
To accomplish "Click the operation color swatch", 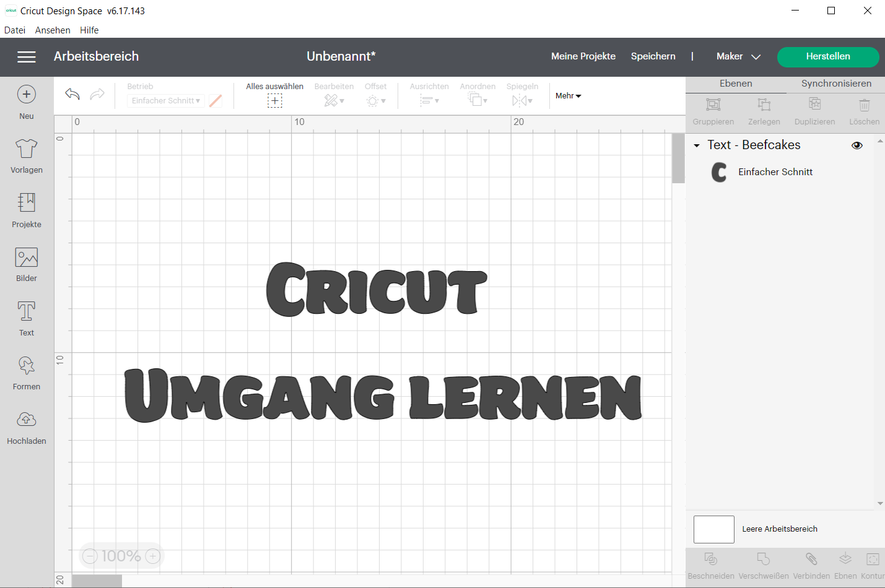I will 216,101.
